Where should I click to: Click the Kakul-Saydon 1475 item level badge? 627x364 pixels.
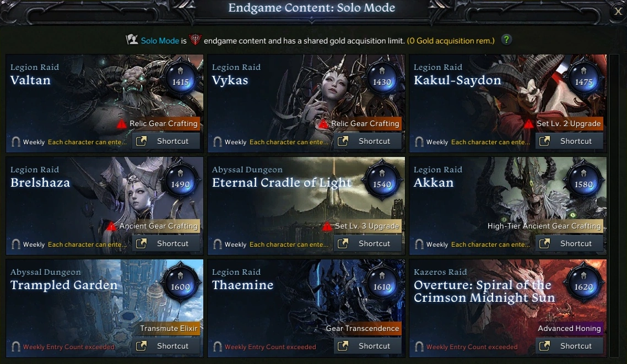coord(584,78)
